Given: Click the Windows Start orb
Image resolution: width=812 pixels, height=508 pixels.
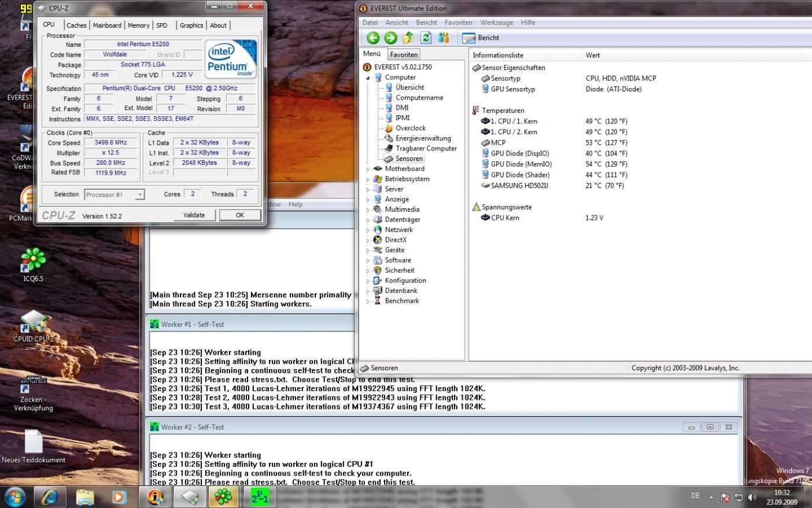Looking at the screenshot, I should pyautogui.click(x=15, y=496).
